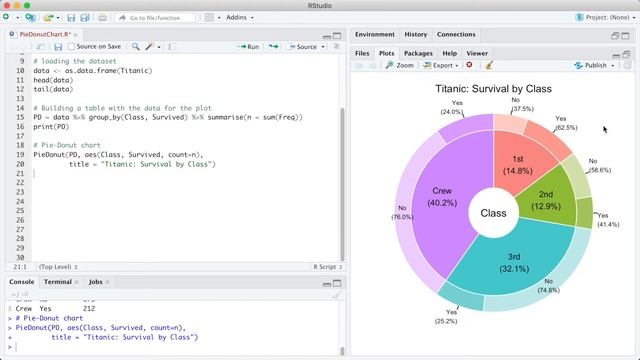Maximize the Environment pane
Image resolution: width=640 pixels, height=360 pixels.
pos(625,36)
